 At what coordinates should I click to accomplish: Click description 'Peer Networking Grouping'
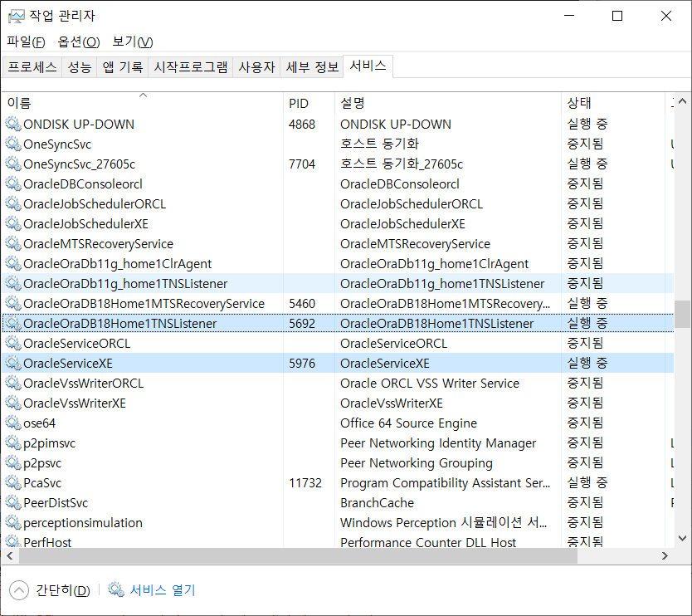[417, 462]
